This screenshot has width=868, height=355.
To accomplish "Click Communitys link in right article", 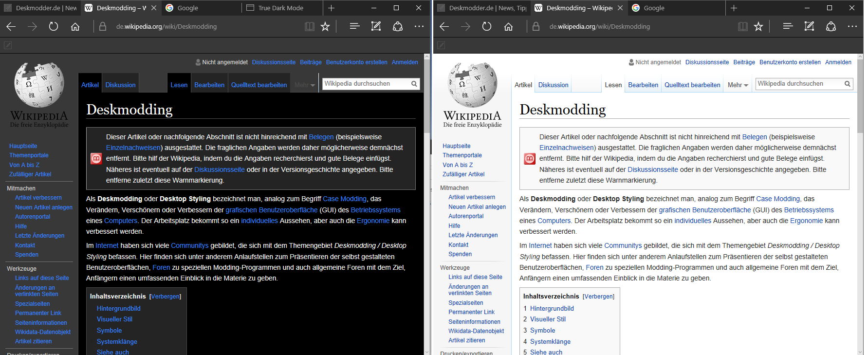I will click(x=623, y=245).
